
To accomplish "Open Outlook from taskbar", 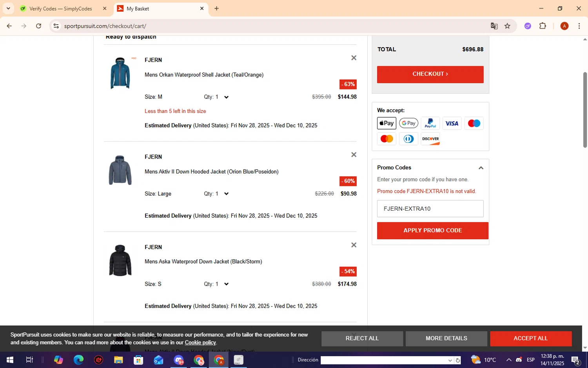I will [x=158, y=360].
